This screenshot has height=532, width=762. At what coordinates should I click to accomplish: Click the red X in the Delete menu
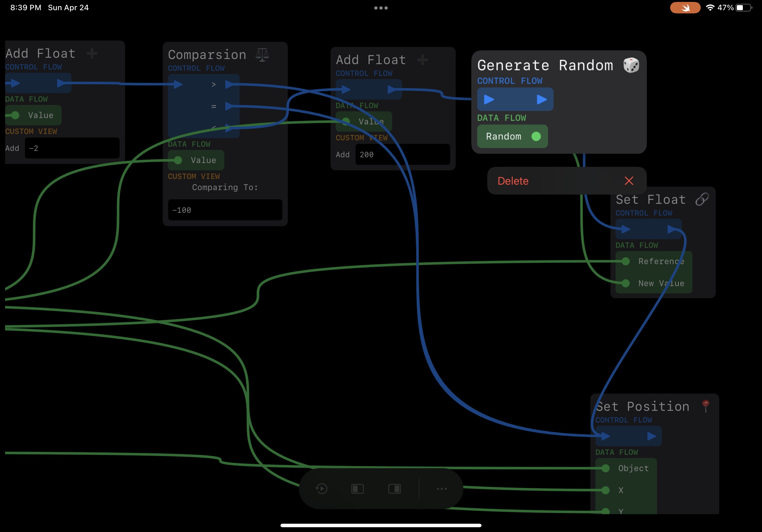click(x=629, y=181)
